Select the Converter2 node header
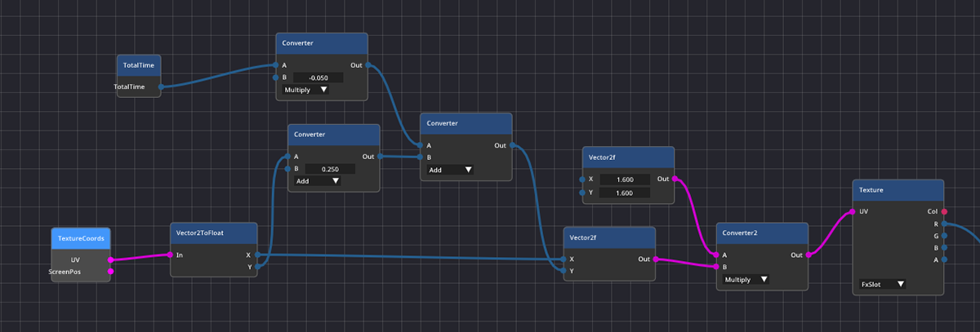 point(762,232)
